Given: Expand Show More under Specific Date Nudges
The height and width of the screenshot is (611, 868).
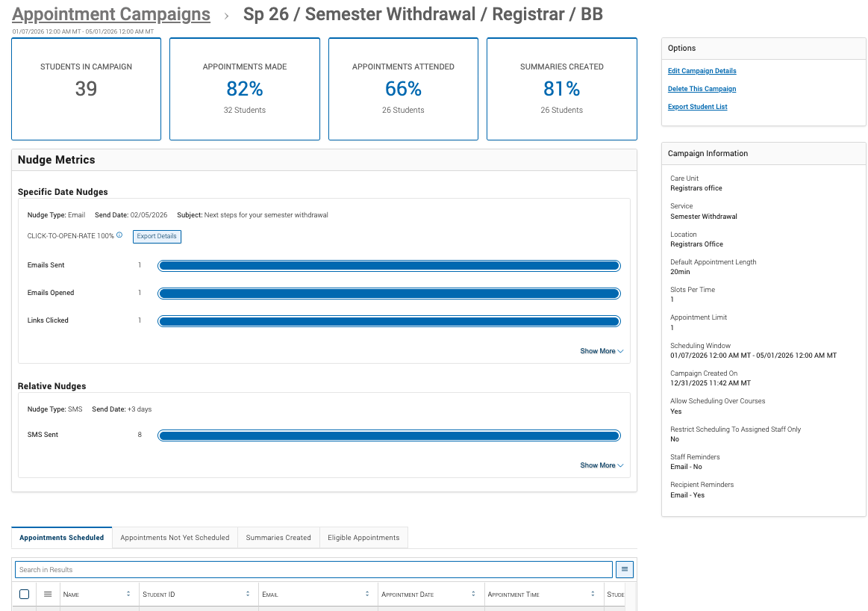Looking at the screenshot, I should point(602,351).
